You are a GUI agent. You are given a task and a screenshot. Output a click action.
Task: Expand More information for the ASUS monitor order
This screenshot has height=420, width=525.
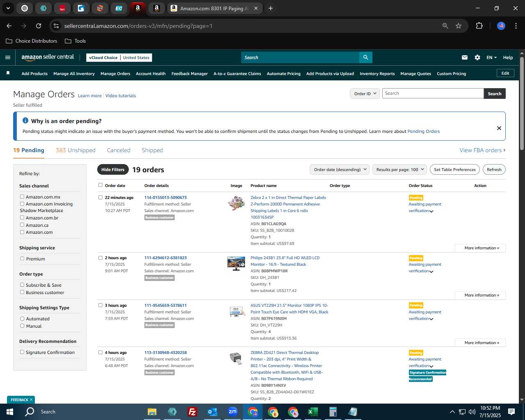[x=480, y=343]
